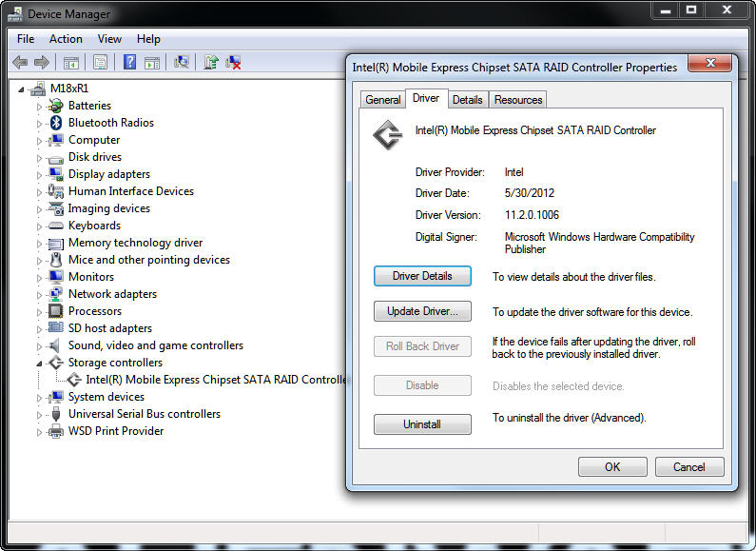Collapse the Storage controllers node

(39, 364)
